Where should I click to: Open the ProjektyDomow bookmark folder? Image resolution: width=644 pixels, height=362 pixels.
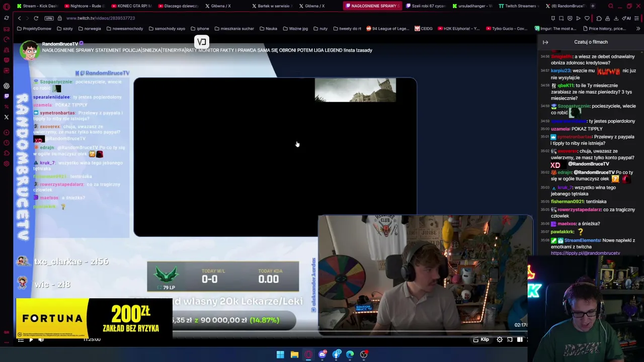tap(34, 29)
